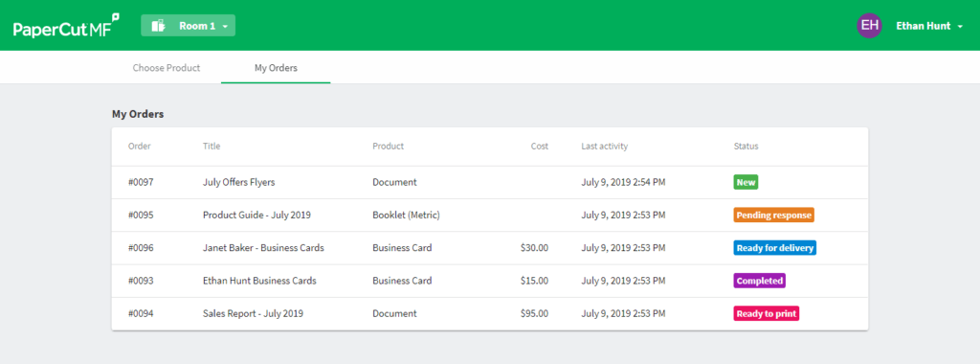This screenshot has height=364, width=980.
Task: Click Document product in July Offers Flyers row
Action: click(x=394, y=183)
